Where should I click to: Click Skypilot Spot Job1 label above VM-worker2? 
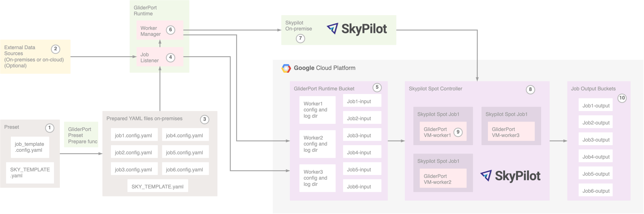click(x=438, y=161)
